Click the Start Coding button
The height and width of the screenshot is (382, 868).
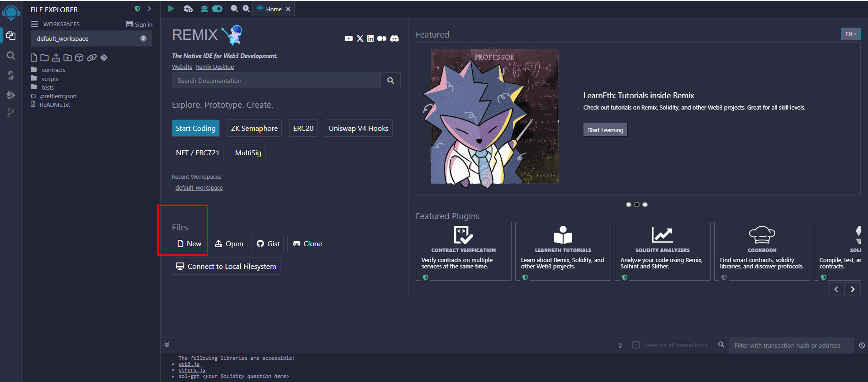(196, 128)
